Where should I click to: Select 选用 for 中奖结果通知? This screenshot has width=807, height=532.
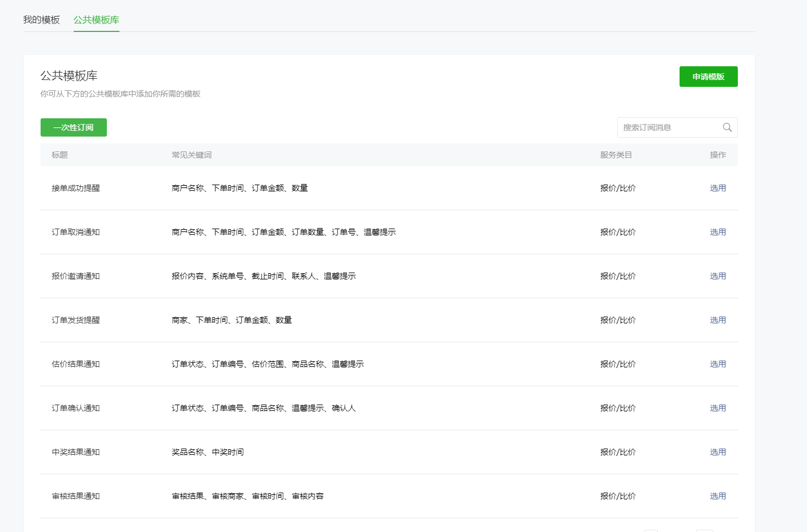(x=717, y=452)
